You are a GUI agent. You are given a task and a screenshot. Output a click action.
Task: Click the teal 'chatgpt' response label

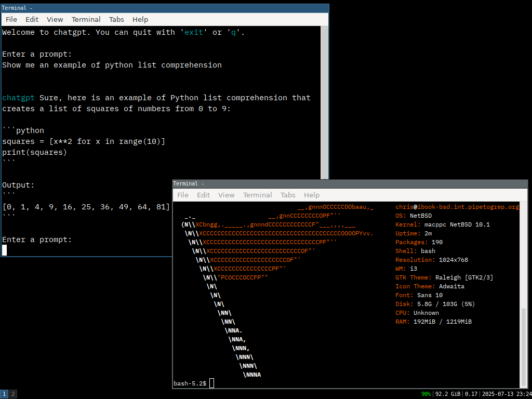pos(18,98)
